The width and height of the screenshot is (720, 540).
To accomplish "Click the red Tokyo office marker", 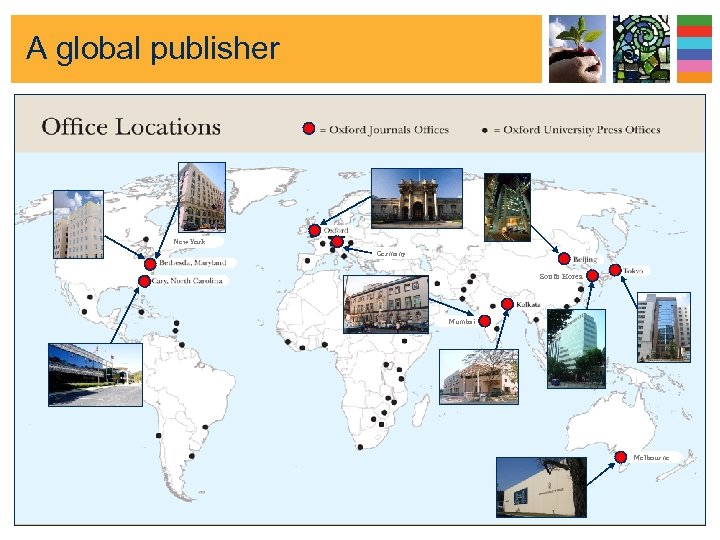I will (x=615, y=270).
